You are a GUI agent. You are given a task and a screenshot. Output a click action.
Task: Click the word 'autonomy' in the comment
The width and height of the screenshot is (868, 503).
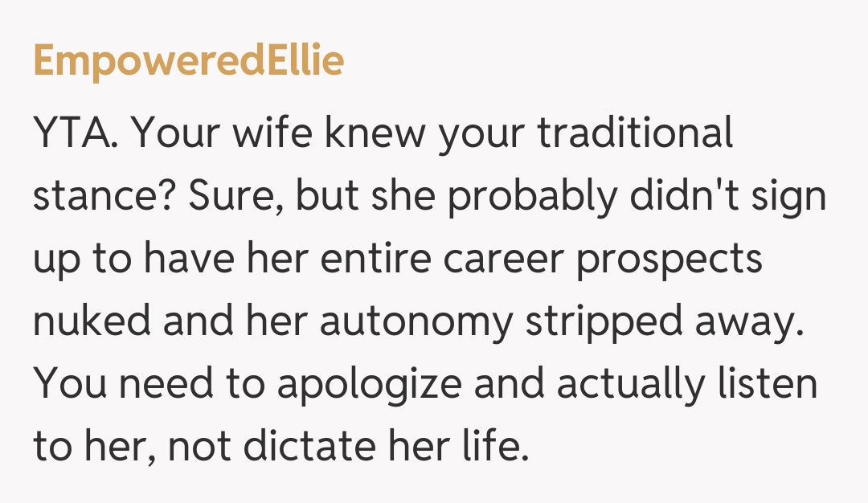click(x=416, y=322)
